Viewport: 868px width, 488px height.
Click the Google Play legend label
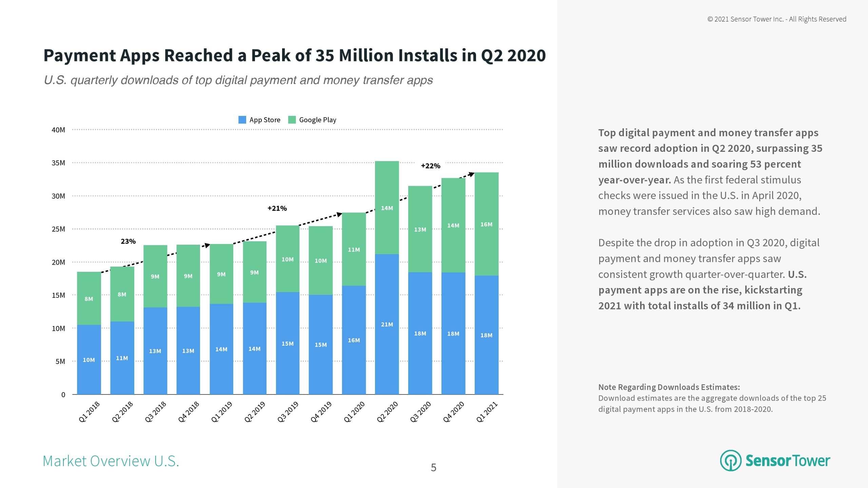pos(317,120)
